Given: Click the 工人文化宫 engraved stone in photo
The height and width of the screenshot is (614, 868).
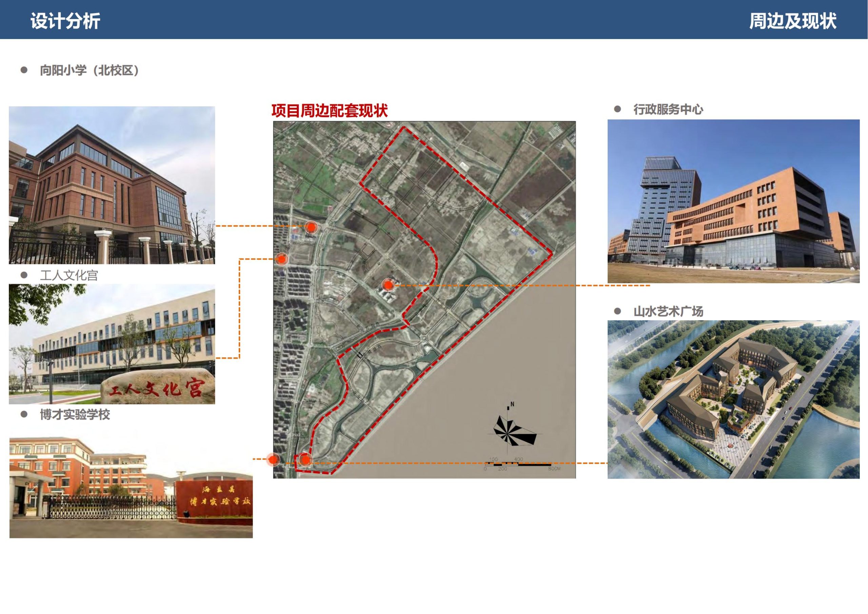Looking at the screenshot, I should (x=157, y=387).
